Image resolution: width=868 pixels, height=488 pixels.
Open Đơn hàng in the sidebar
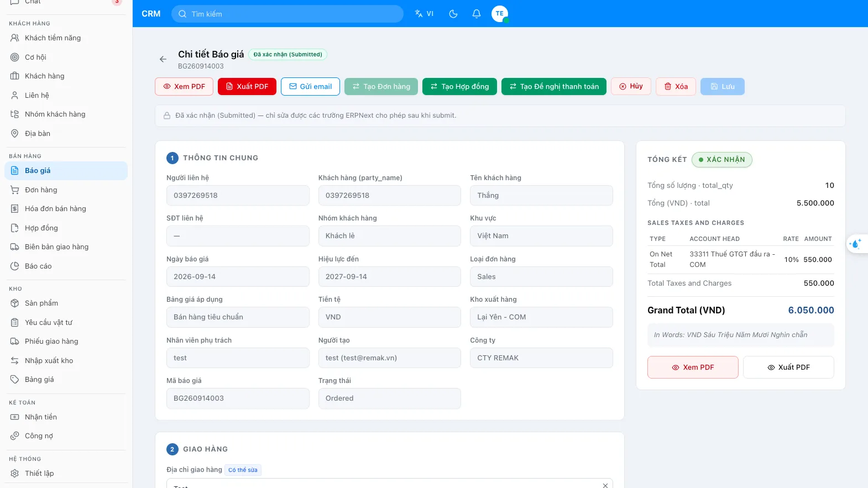(66, 190)
